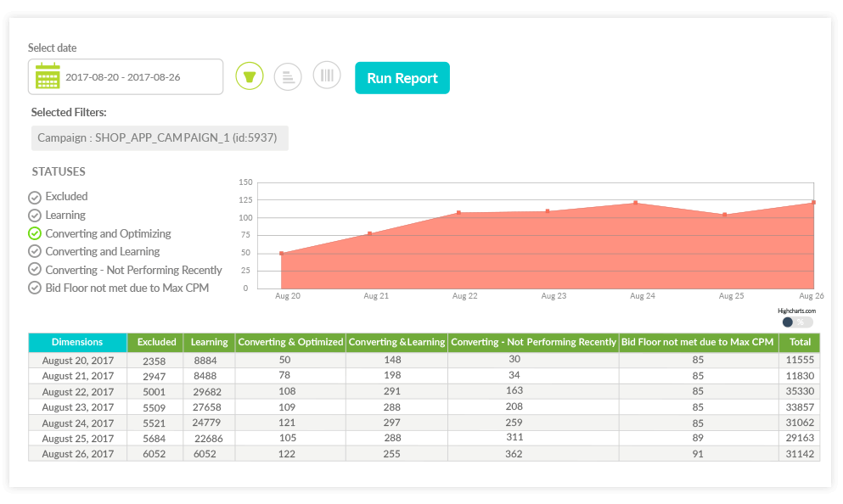The width and height of the screenshot is (843, 504).
Task: Click the Not Performing Recently value 362
Action: 514,454
